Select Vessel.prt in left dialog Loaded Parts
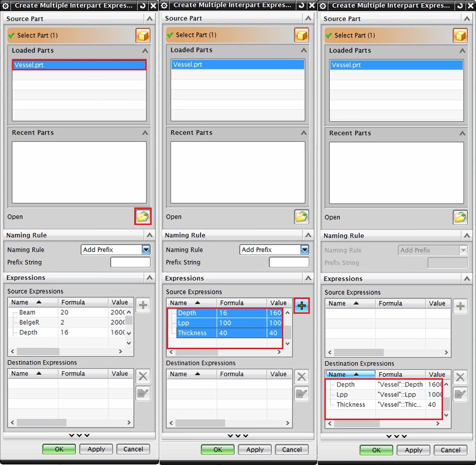This screenshot has height=465, width=476. 79,65
